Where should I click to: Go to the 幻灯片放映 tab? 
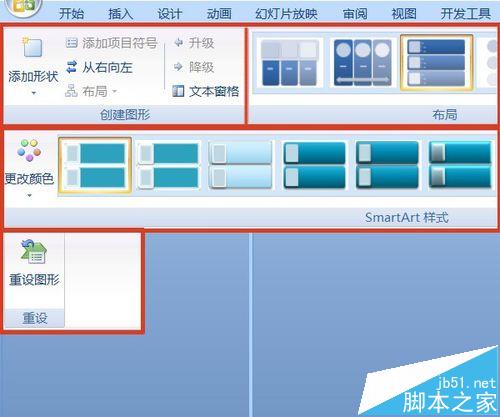click(x=286, y=14)
